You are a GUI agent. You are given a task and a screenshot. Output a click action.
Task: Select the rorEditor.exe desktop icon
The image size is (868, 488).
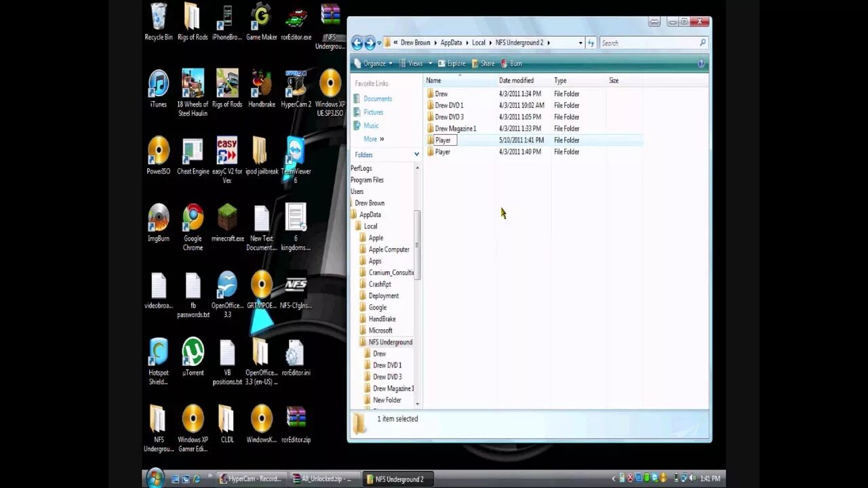(296, 22)
